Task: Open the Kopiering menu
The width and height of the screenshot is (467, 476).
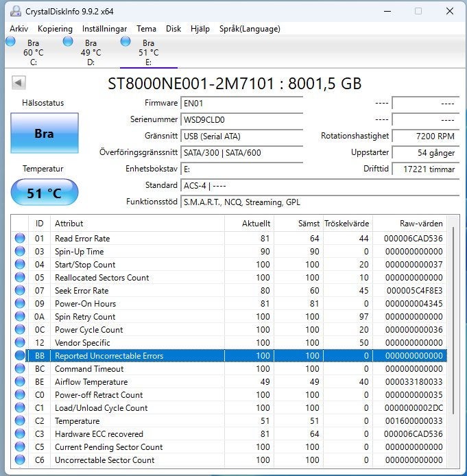Action: [55, 29]
